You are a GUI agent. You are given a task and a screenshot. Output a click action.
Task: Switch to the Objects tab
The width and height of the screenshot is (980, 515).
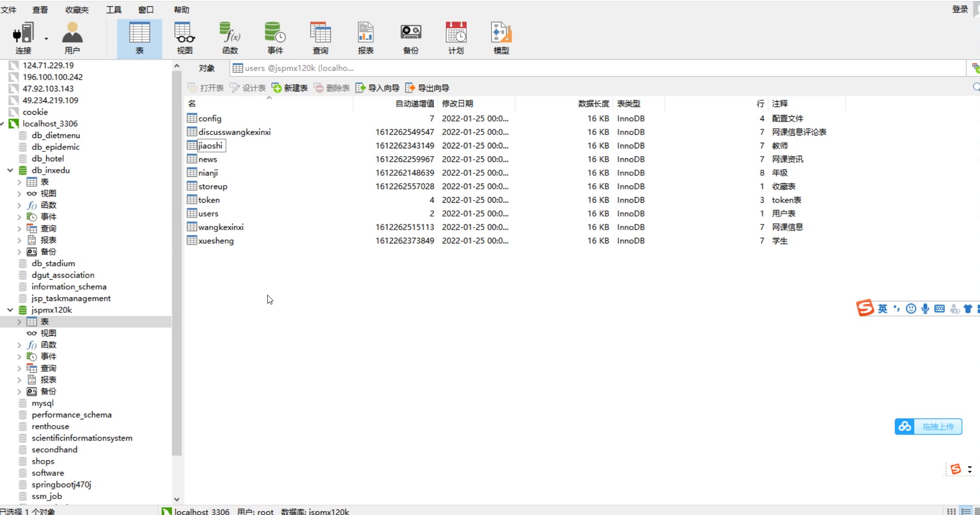207,68
